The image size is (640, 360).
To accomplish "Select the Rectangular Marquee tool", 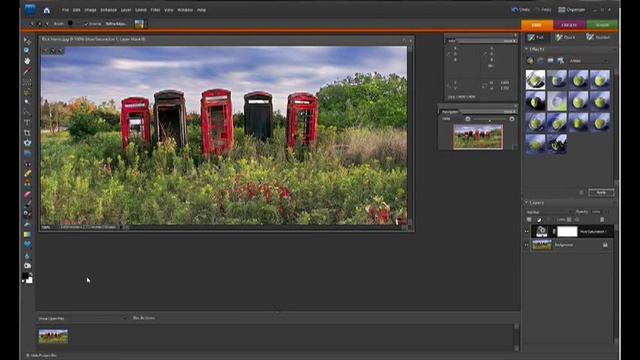I will pyautogui.click(x=27, y=82).
